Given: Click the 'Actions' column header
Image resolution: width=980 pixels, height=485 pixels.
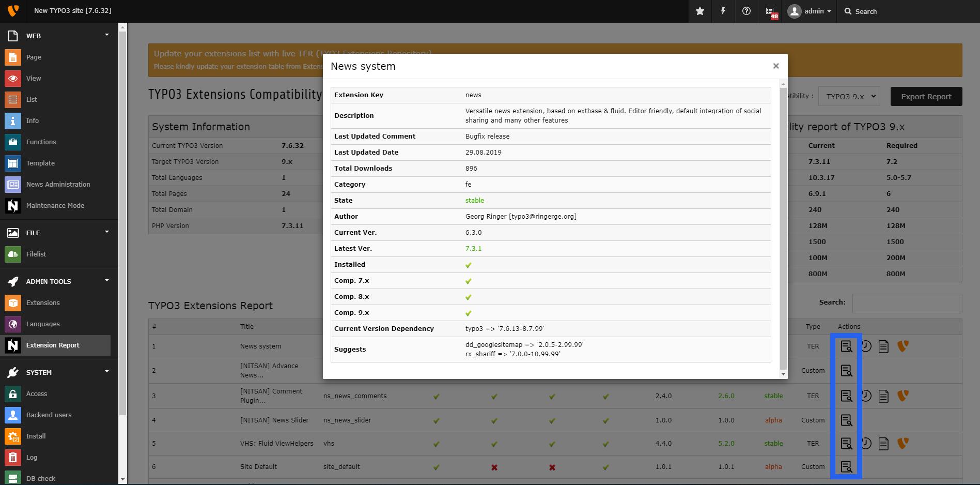Looking at the screenshot, I should pos(849,327).
